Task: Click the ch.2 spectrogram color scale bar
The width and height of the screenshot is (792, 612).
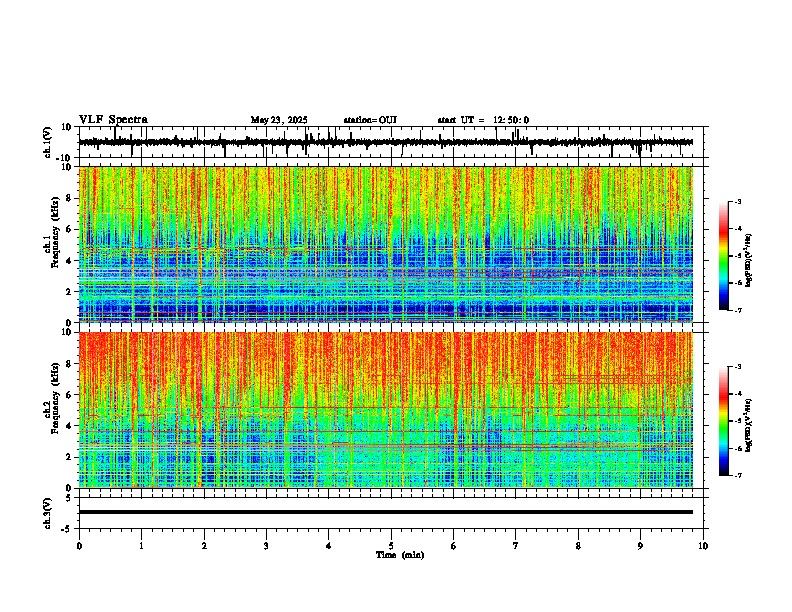Action: 724,421
